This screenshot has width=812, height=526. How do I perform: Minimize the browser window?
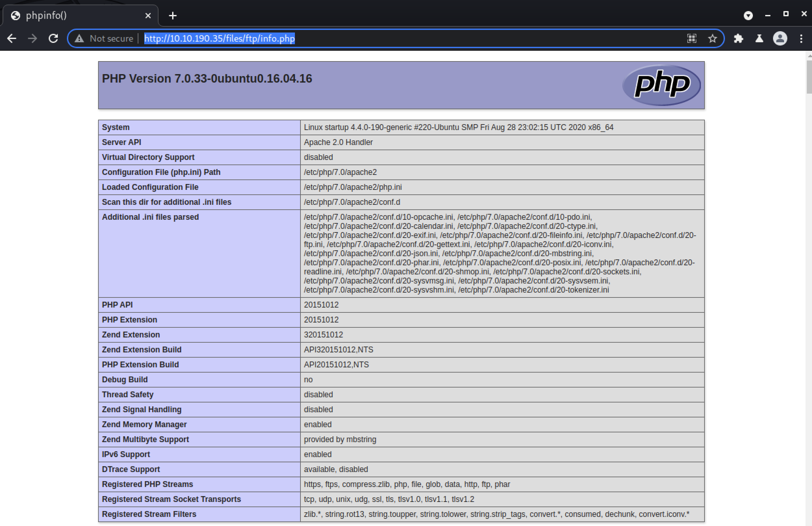click(768, 15)
